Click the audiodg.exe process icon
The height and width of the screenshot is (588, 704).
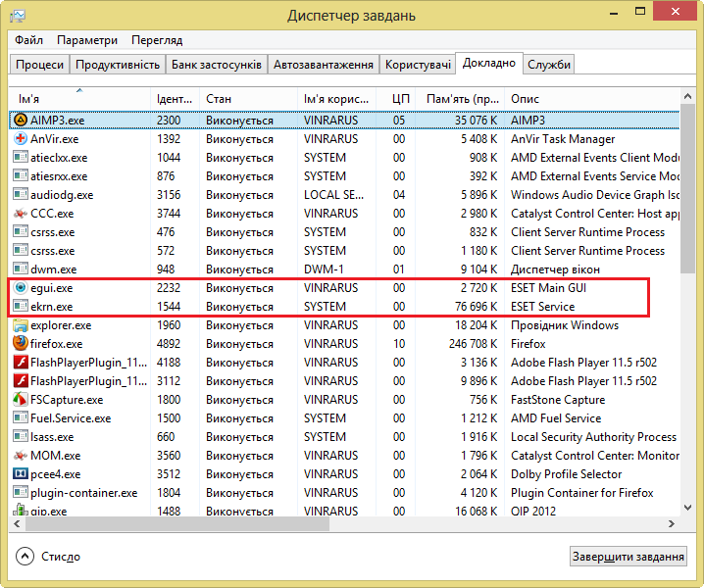[21, 194]
